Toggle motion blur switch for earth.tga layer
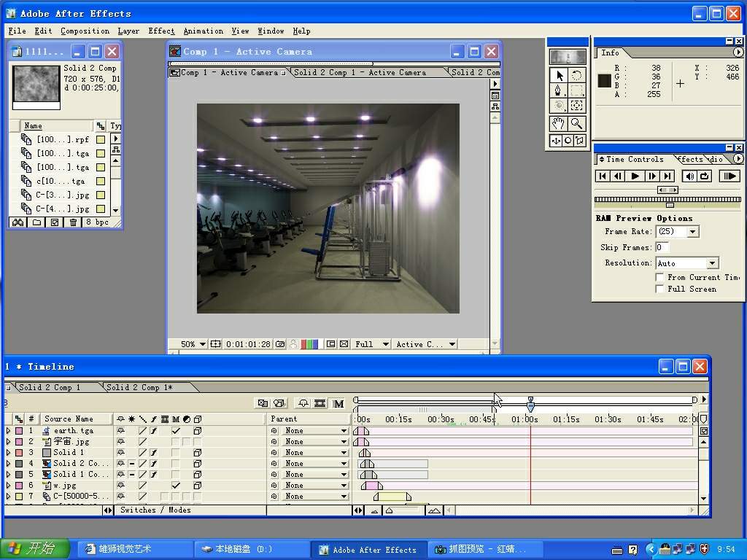This screenshot has width=747, height=560. [x=176, y=431]
